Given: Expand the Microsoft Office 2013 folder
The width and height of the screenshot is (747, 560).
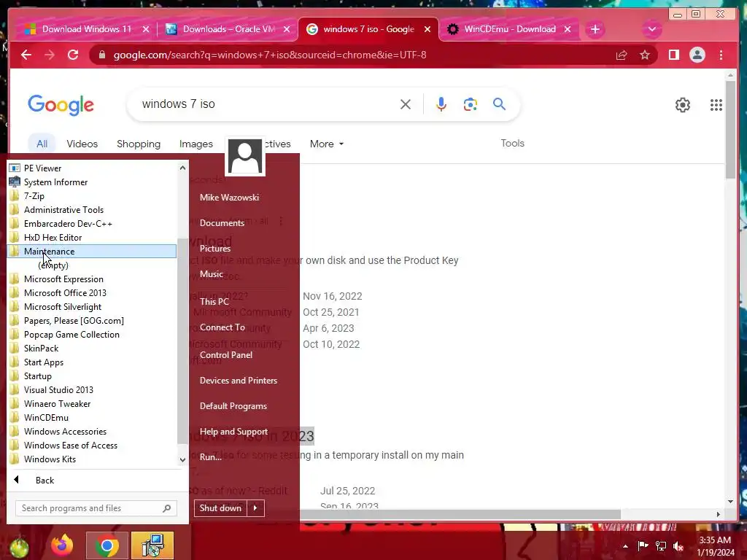Looking at the screenshot, I should click(x=92, y=293).
